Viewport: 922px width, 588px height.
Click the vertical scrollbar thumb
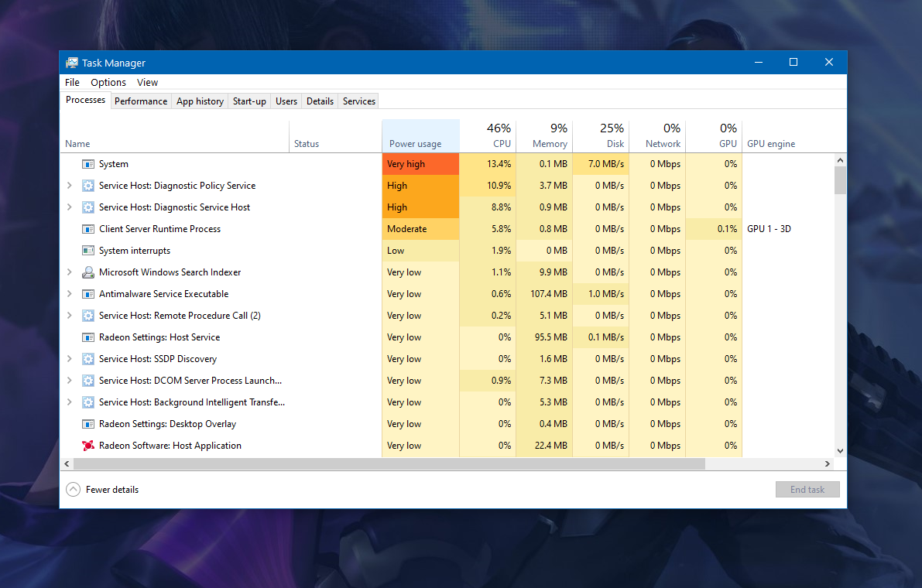click(840, 179)
